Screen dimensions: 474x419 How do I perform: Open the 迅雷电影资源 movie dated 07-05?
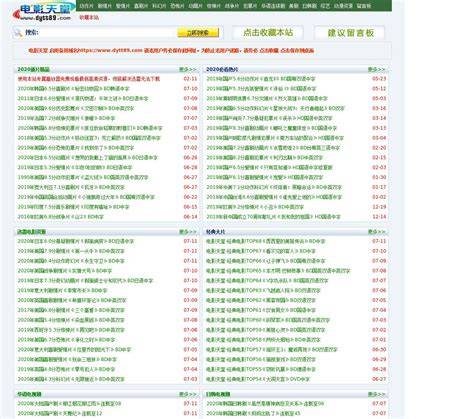coord(74,350)
